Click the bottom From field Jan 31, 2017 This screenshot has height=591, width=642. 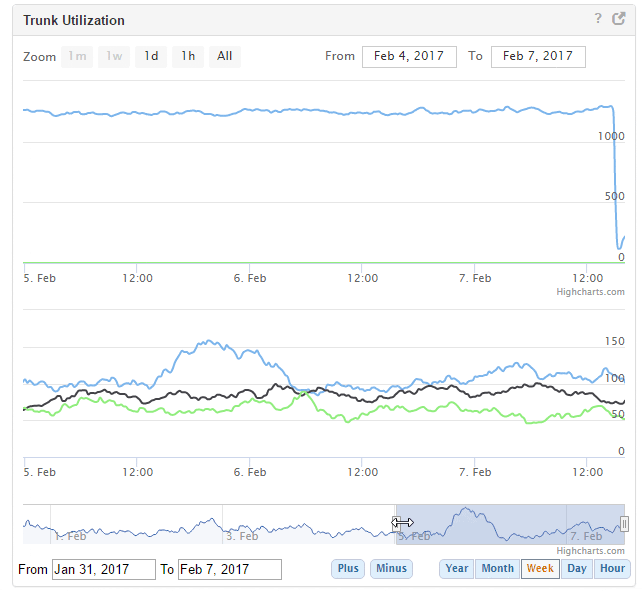[x=103, y=569]
